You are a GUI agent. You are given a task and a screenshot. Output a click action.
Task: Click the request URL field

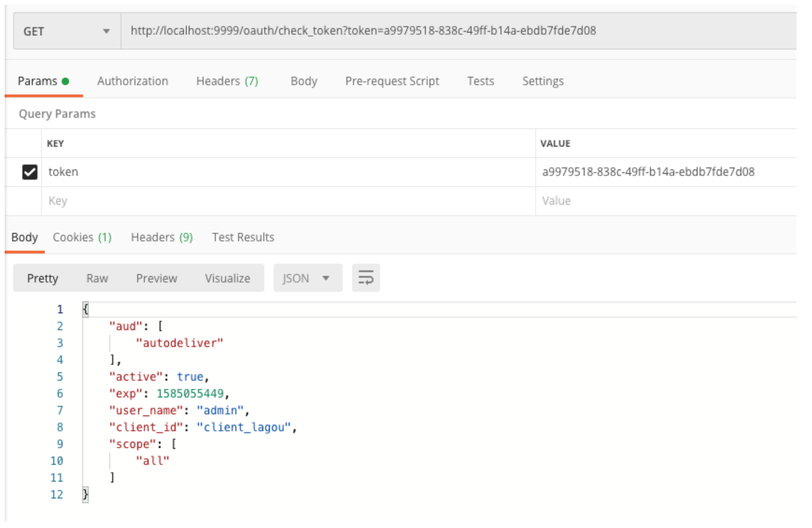coord(363,31)
